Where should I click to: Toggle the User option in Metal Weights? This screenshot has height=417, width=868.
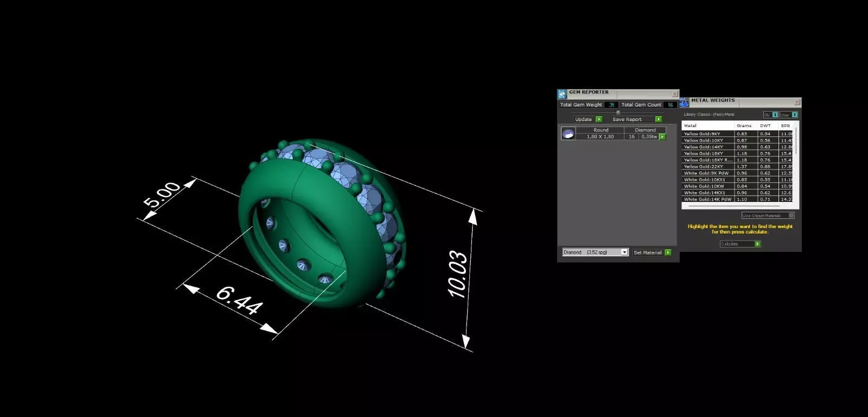788,115
